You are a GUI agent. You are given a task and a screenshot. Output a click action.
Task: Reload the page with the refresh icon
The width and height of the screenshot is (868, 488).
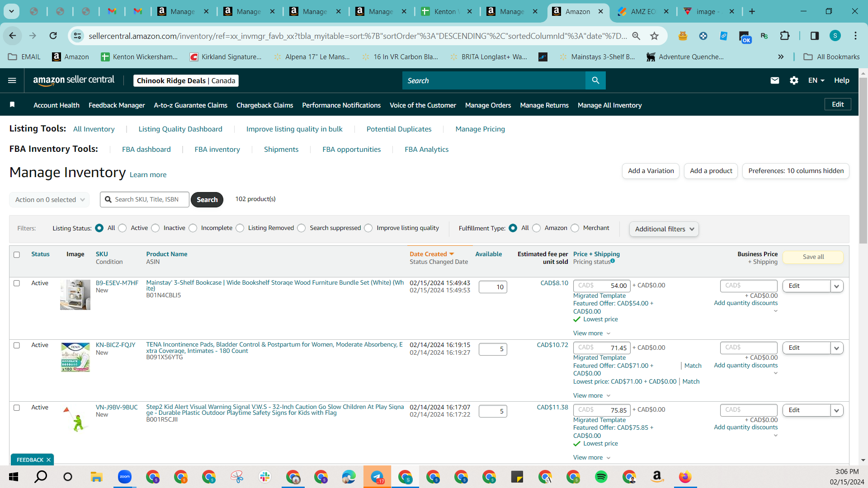pyautogui.click(x=53, y=36)
